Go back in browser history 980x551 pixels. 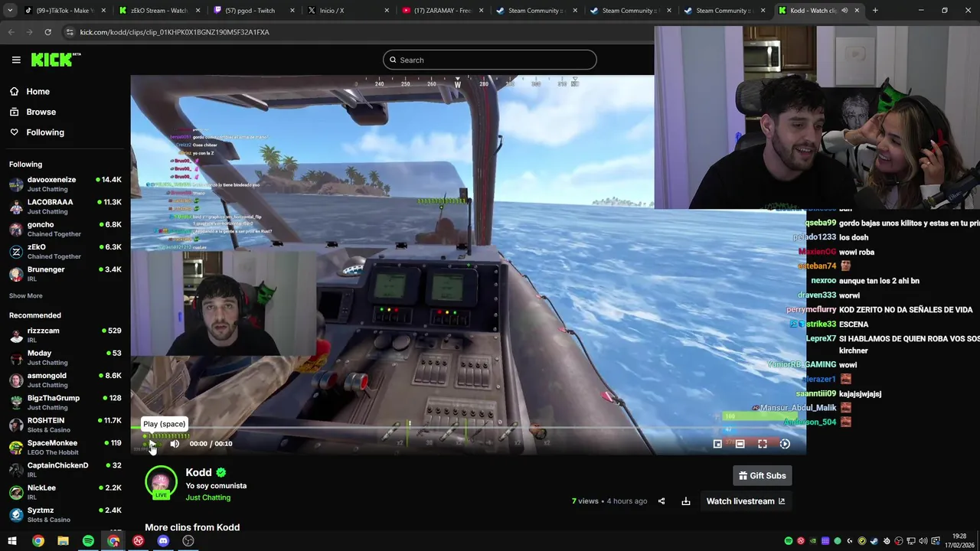click(11, 32)
